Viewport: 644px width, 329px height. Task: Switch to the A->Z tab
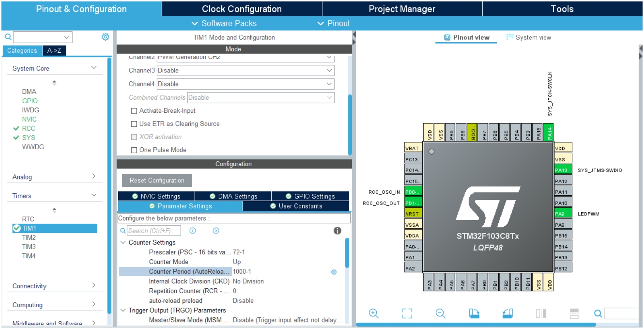click(x=54, y=51)
